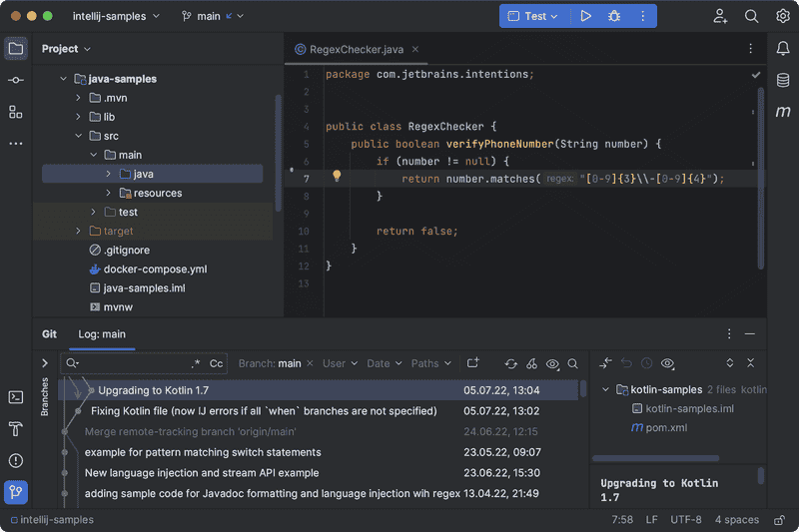
Task: Open the Problems tool window
Action: (16, 461)
